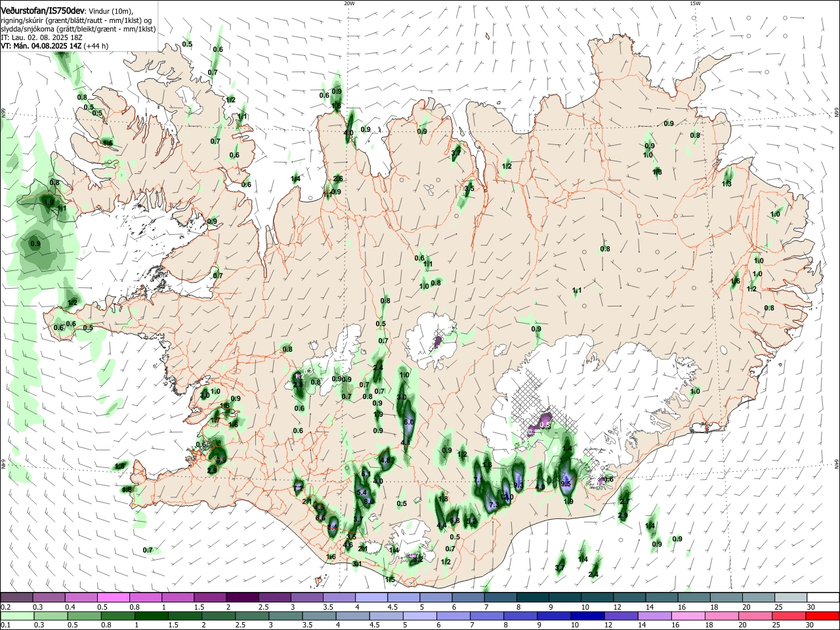Click the Veðurstofan/IS750dev title text
840x630 pixels.
[43, 10]
